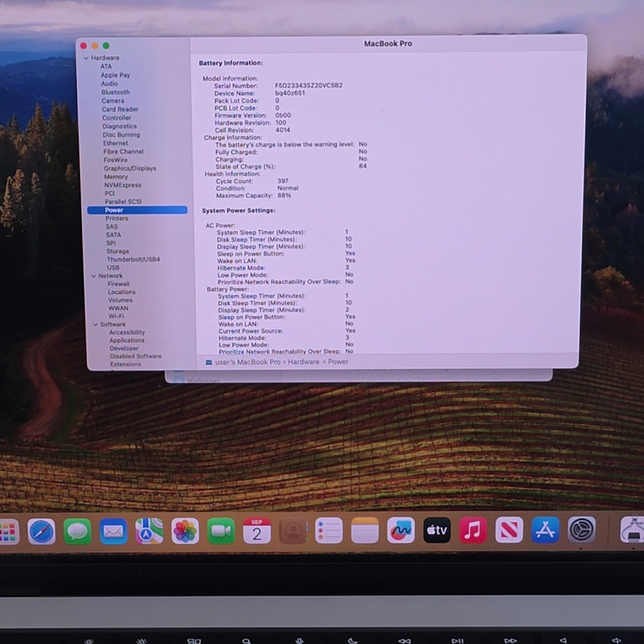The image size is (644, 644).
Task: Select Diagnostics under Hardware
Action: tap(120, 126)
